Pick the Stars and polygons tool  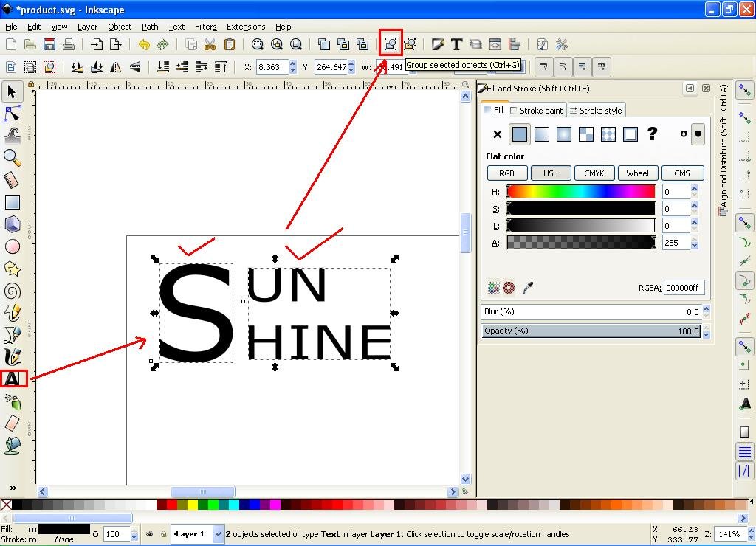13,269
